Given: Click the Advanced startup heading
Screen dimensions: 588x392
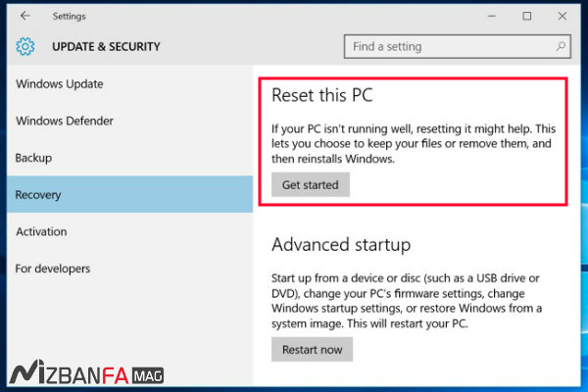Looking at the screenshot, I should click(340, 244).
